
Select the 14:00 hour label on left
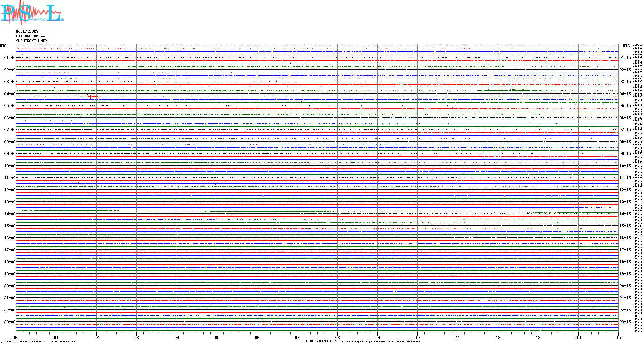[10, 214]
